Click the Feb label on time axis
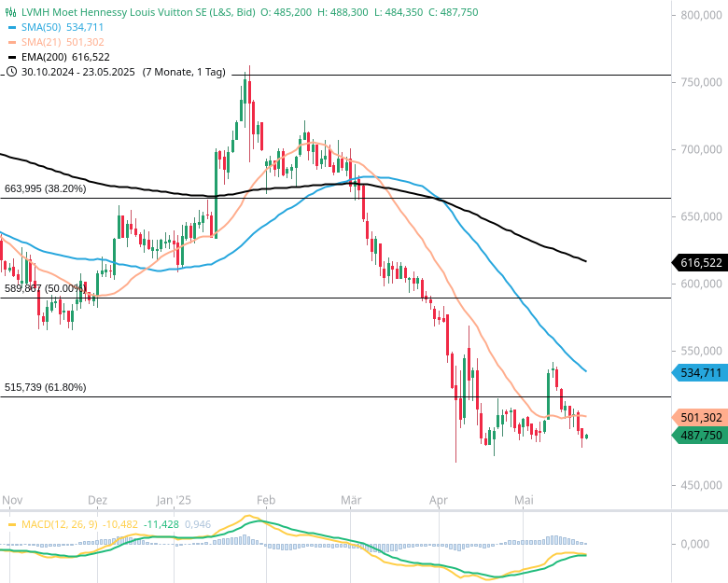Viewport: 728px width, 583px height. 266,500
